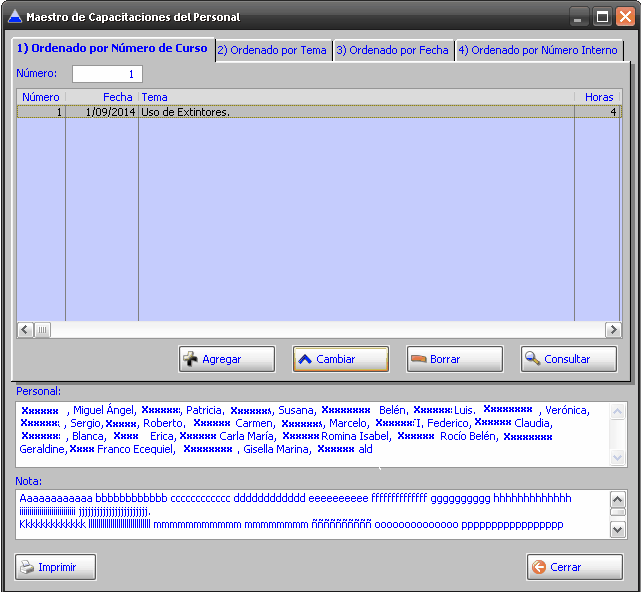The width and height of the screenshot is (641, 592).
Task: Click the plus icon on the Agregar button
Action: (190, 359)
